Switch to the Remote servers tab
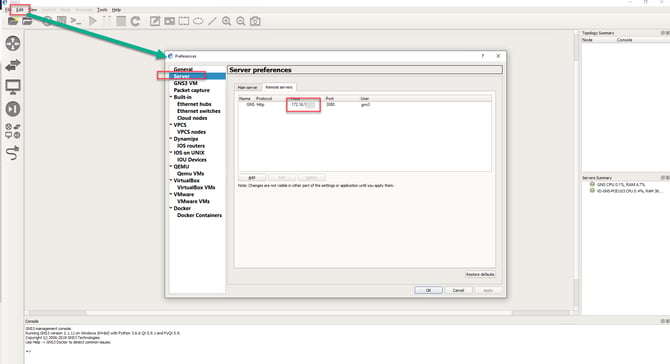Image resolution: width=670 pixels, height=364 pixels. 279,87
